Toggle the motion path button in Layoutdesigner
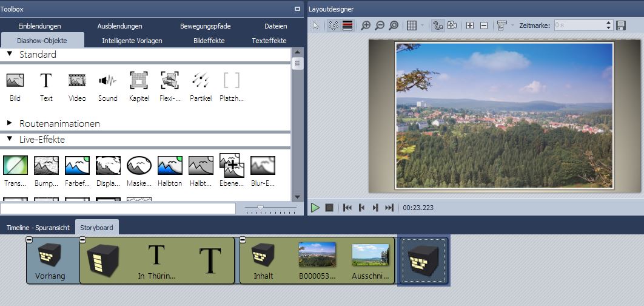The height and width of the screenshot is (306, 644). click(438, 25)
